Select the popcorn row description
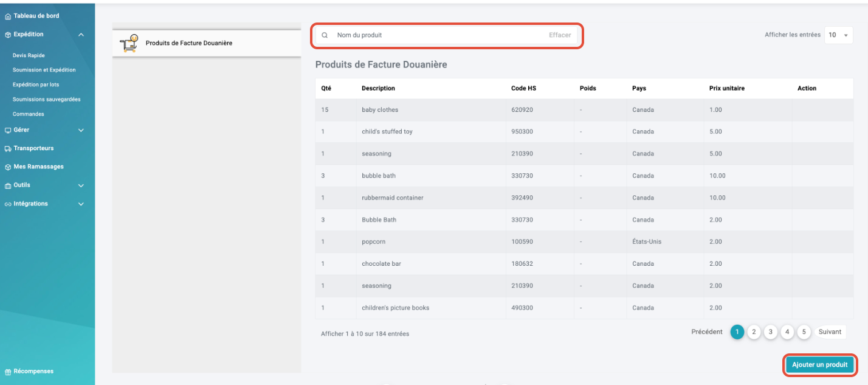The image size is (868, 385). (x=374, y=242)
